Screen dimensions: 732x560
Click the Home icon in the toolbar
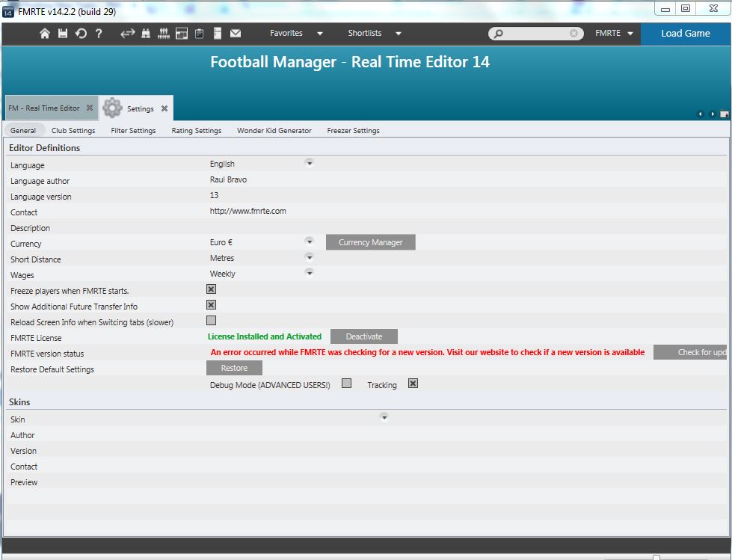pyautogui.click(x=45, y=33)
